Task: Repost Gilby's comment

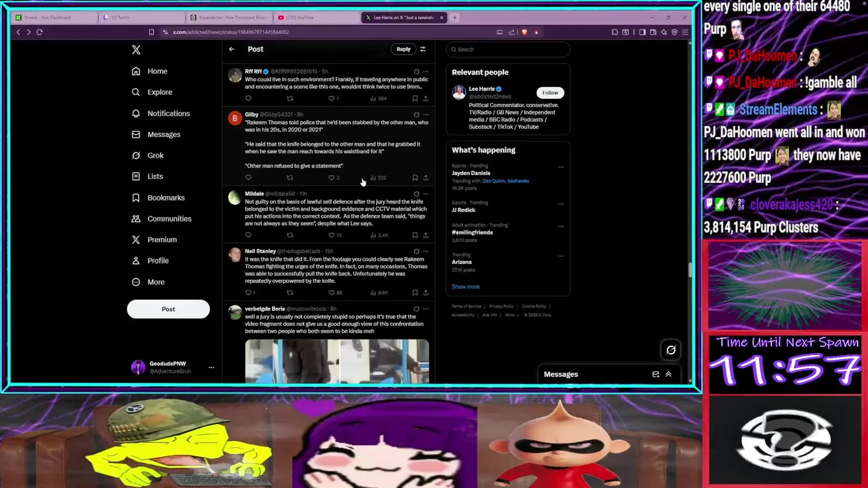Action: point(290,178)
